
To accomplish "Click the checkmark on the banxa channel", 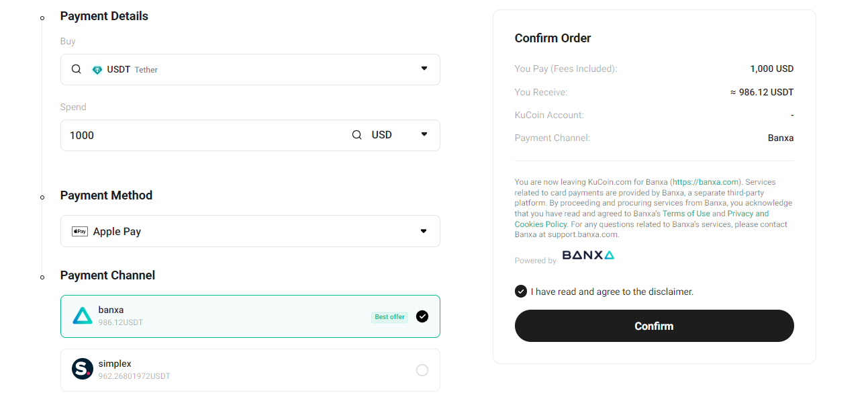I will point(422,316).
